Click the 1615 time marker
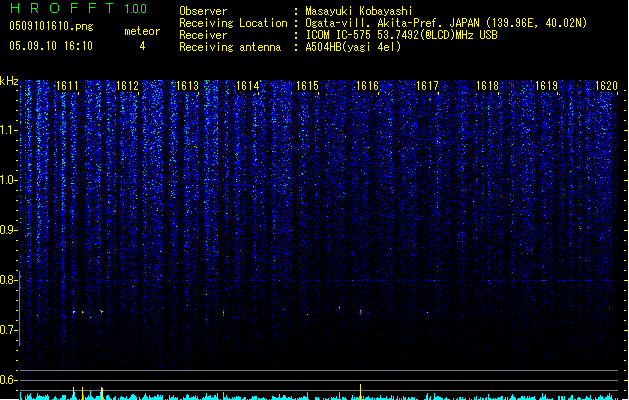The width and height of the screenshot is (629, 400). (x=307, y=86)
